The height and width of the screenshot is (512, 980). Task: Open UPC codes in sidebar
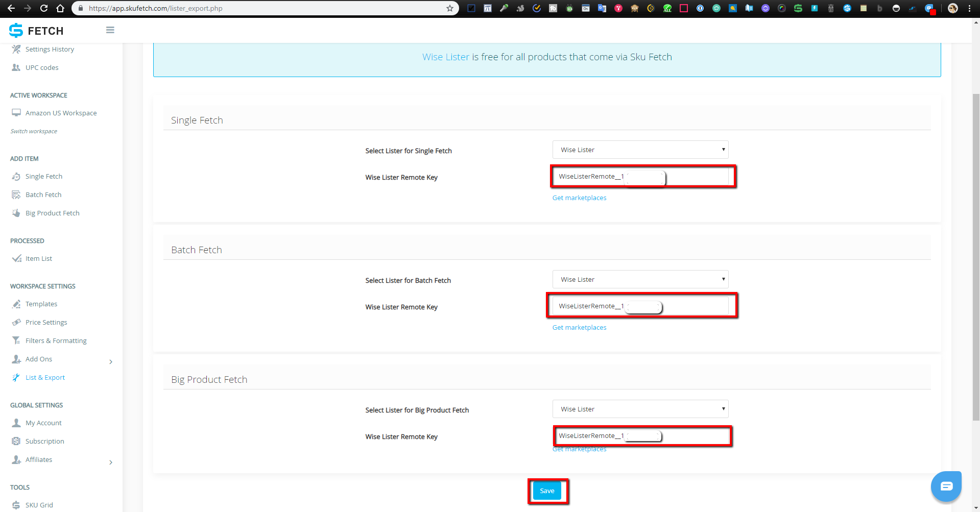(42, 67)
